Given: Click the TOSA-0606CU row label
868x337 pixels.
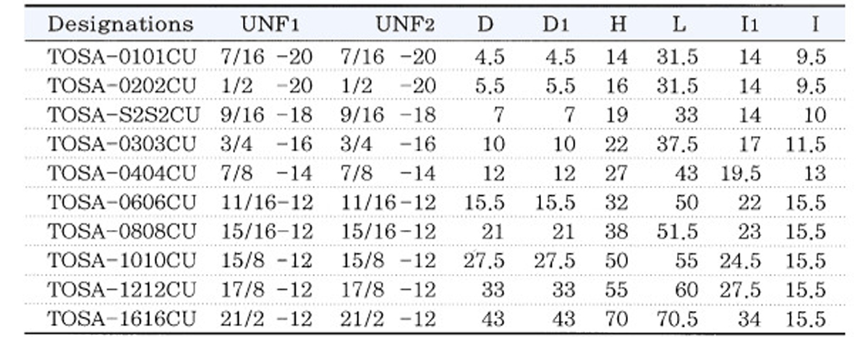Looking at the screenshot, I should pos(122,202).
